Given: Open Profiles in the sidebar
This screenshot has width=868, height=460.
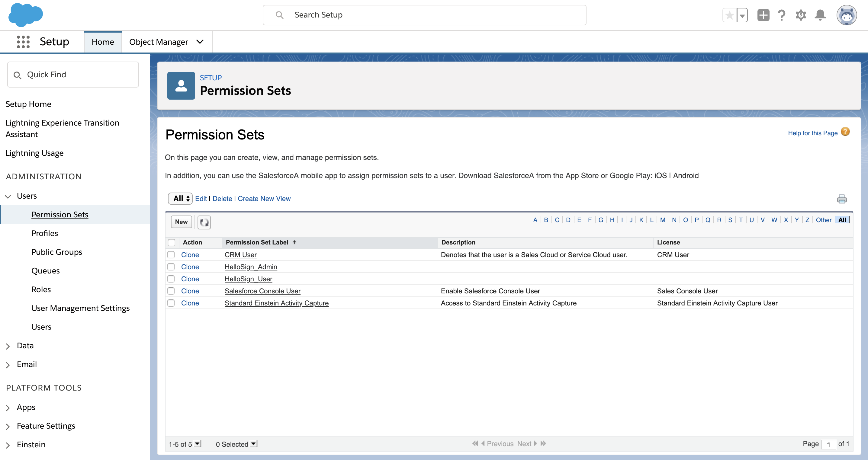Looking at the screenshot, I should 44,233.
